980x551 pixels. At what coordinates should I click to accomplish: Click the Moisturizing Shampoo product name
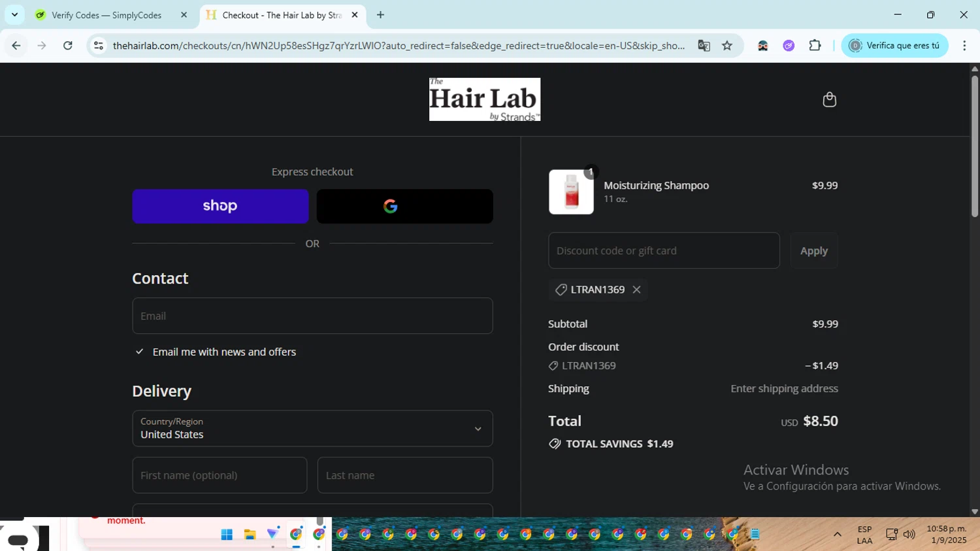tap(656, 186)
